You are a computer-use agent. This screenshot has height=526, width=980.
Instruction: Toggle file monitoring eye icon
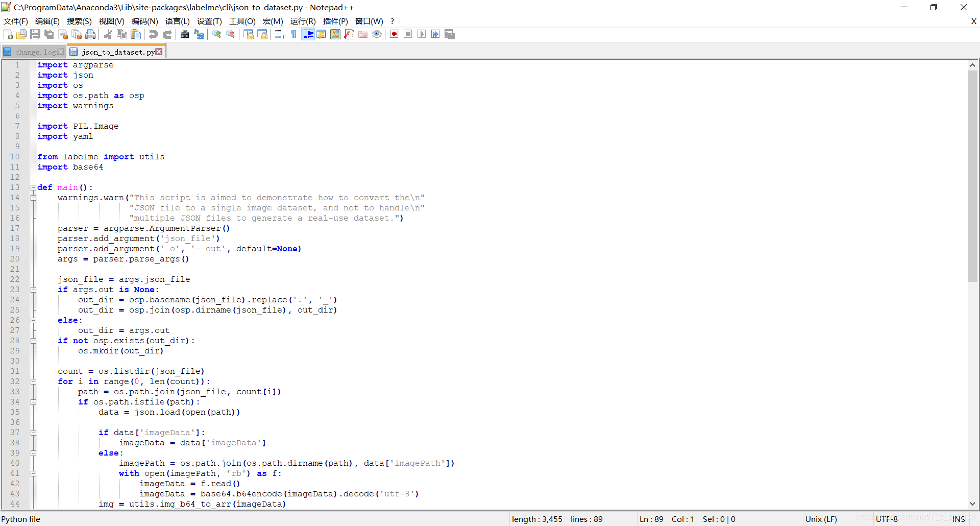point(377,34)
